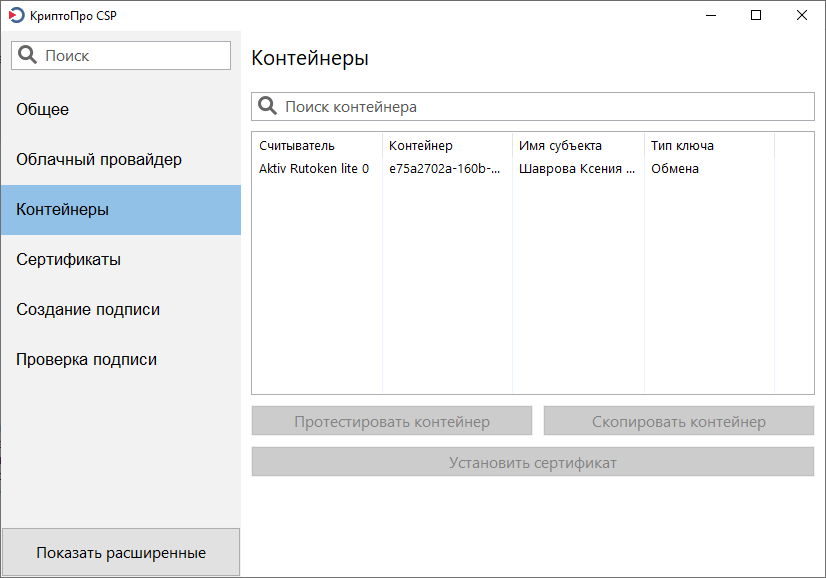Viewport: 826px width, 578px height.
Task: Go to the Сертификаты section
Action: pos(121,260)
